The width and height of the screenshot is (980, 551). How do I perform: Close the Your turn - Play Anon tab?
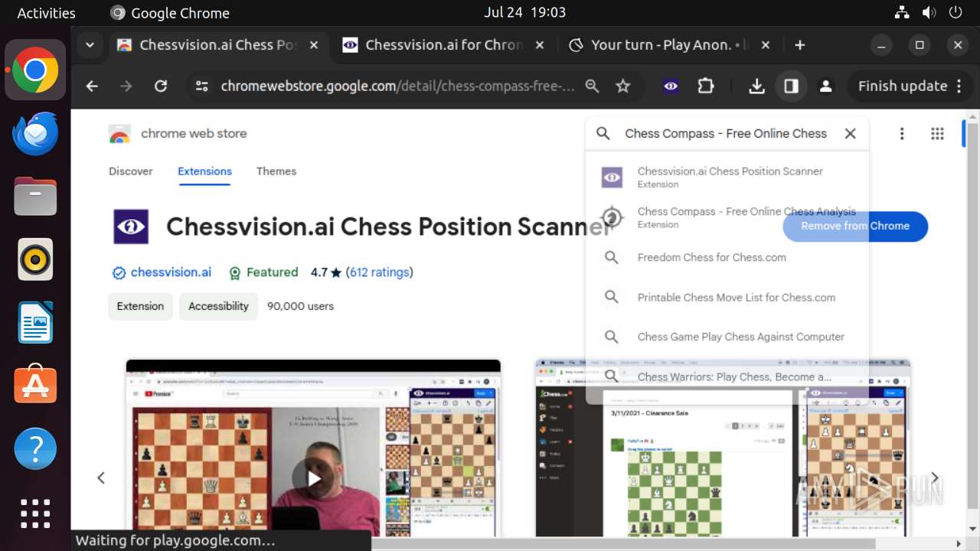(765, 45)
